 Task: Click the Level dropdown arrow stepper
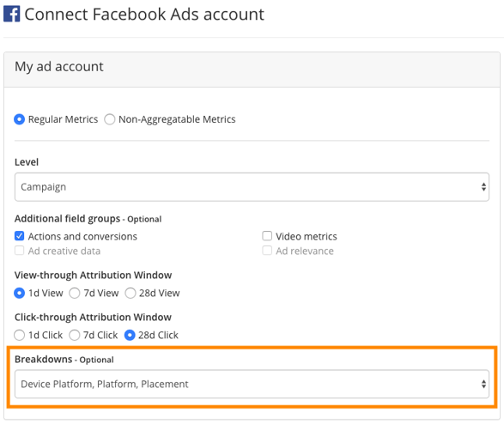[x=483, y=187]
